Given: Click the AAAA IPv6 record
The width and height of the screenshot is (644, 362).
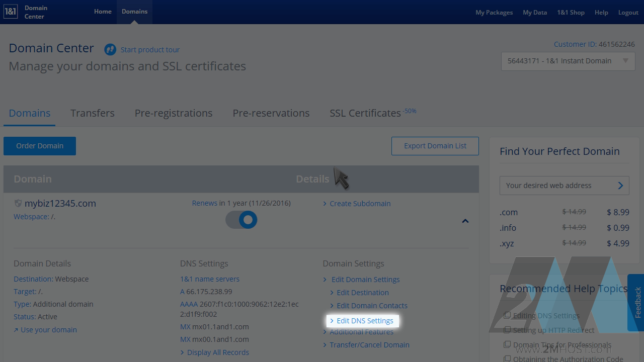Looking at the screenshot, I should point(239,309).
